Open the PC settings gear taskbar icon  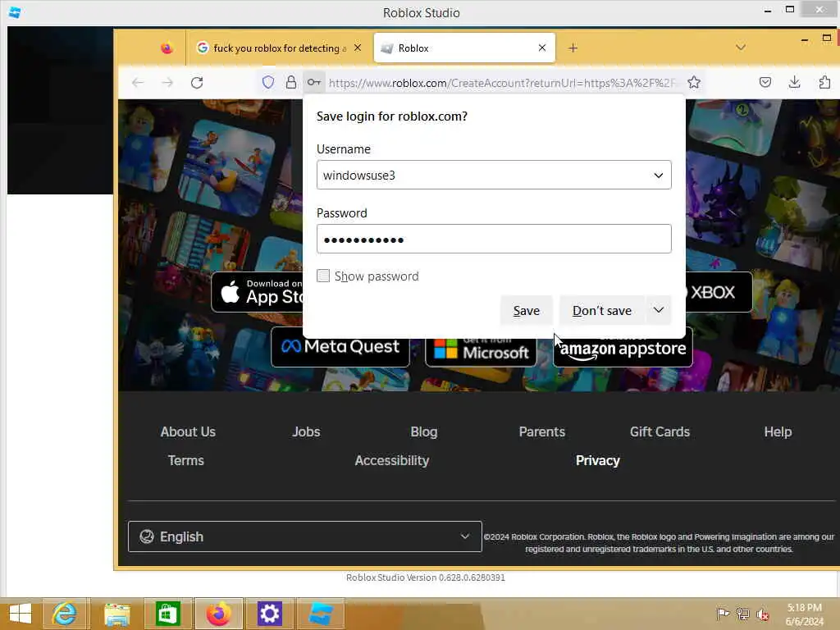269,614
